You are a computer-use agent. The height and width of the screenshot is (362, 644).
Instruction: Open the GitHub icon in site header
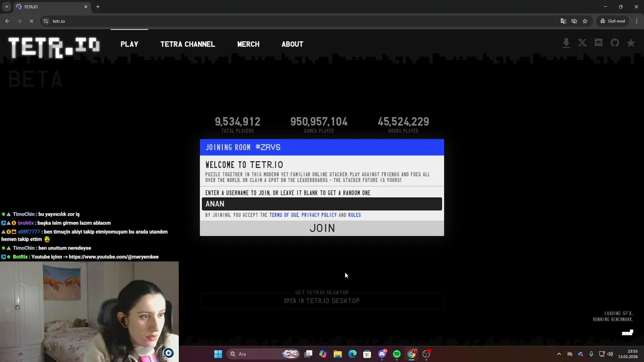pyautogui.click(x=615, y=43)
